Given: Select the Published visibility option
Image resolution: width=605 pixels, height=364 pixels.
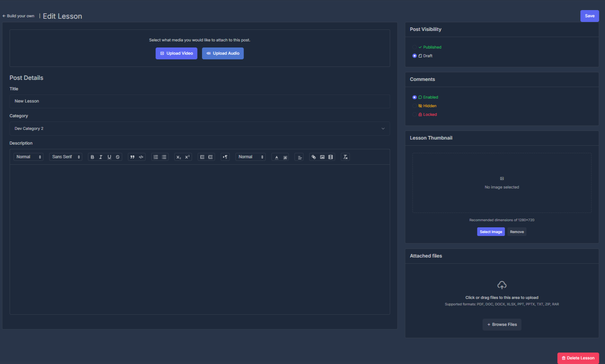Looking at the screenshot, I should 414,47.
